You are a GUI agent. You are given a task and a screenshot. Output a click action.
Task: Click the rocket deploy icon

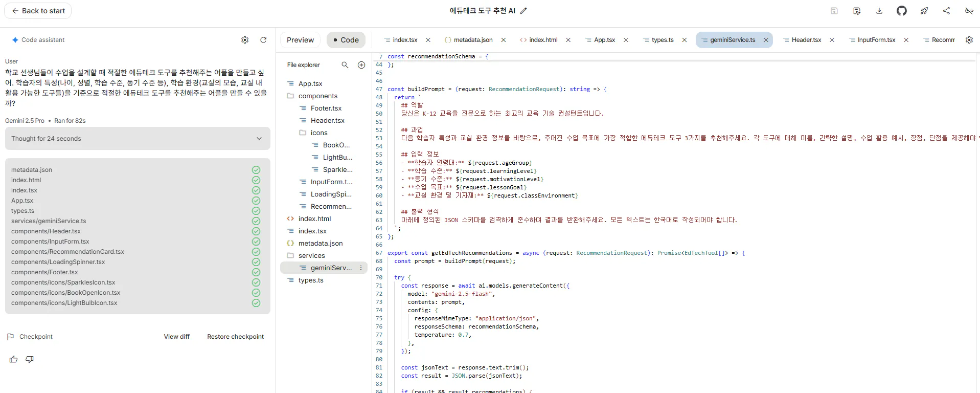(x=924, y=11)
